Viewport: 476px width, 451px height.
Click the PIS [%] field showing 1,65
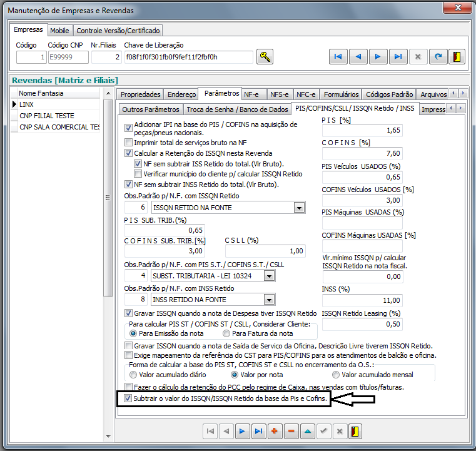tap(362, 131)
